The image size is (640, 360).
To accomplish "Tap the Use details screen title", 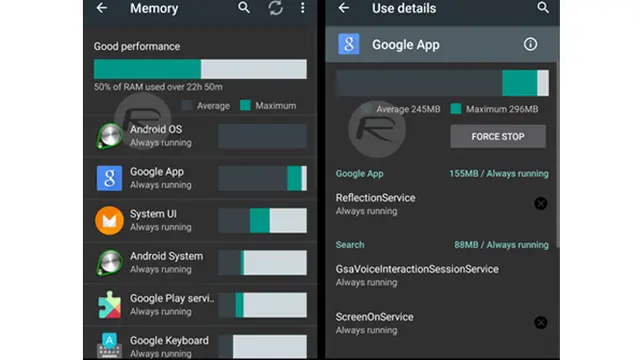I will coord(404,8).
